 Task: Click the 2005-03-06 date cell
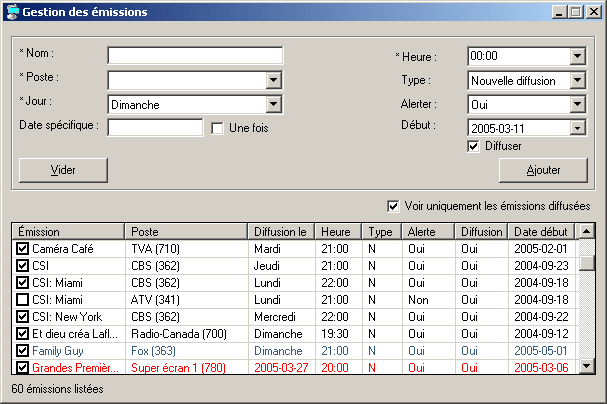click(x=541, y=367)
